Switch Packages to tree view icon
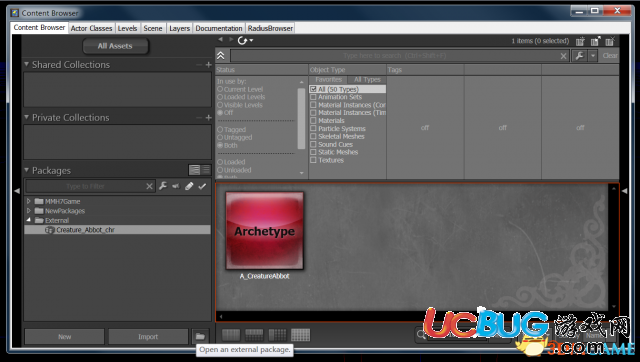640x362 pixels. click(x=195, y=170)
